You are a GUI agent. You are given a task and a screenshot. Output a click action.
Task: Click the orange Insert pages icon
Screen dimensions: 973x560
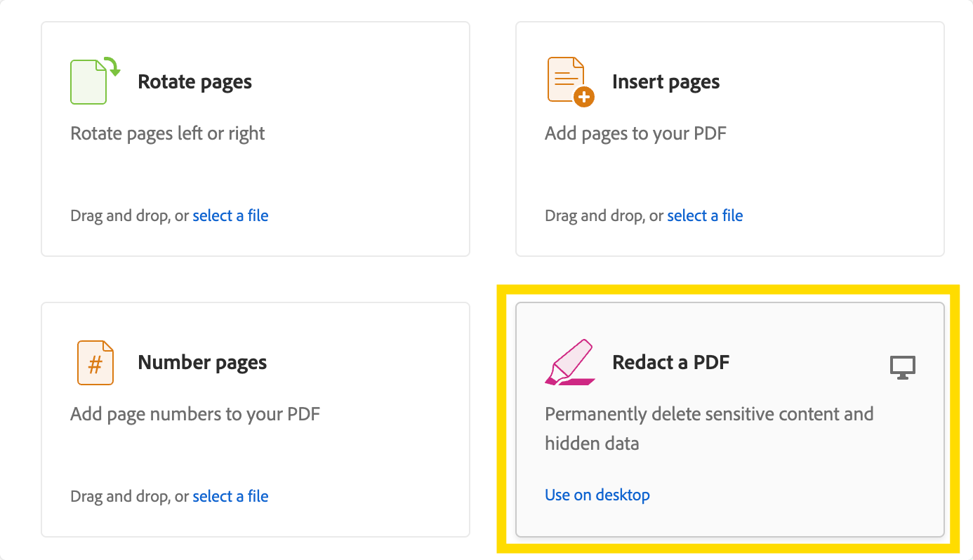click(571, 81)
